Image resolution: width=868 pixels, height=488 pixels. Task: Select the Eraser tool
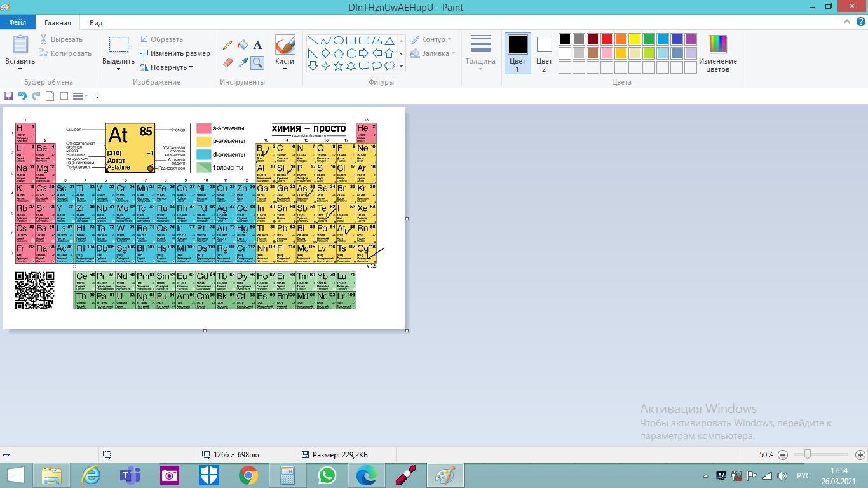point(227,62)
